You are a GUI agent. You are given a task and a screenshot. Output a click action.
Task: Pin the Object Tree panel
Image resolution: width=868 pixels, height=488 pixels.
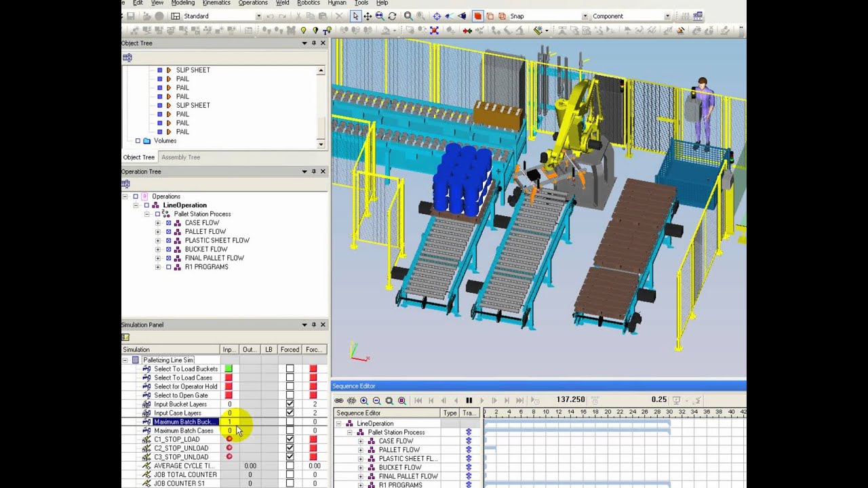click(314, 43)
